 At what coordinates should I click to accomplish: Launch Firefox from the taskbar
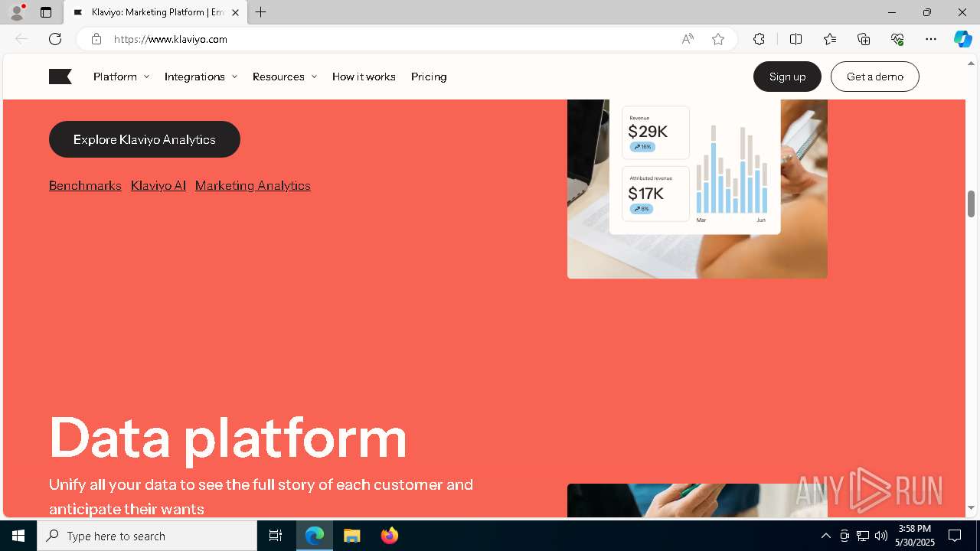click(x=389, y=536)
